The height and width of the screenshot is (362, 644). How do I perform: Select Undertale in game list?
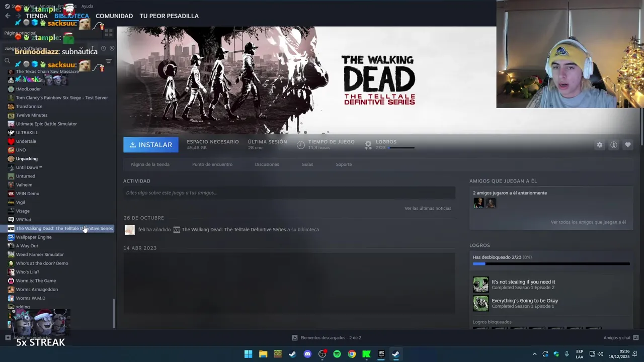[26, 141]
